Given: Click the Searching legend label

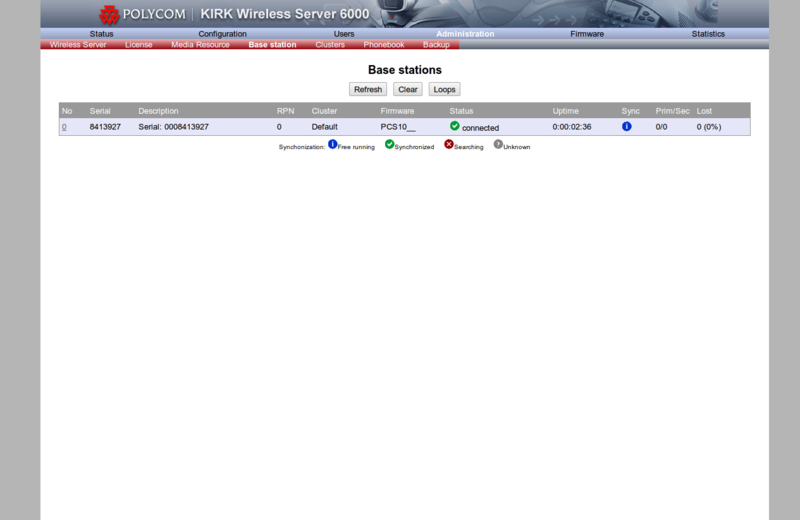Looking at the screenshot, I should tap(468, 147).
